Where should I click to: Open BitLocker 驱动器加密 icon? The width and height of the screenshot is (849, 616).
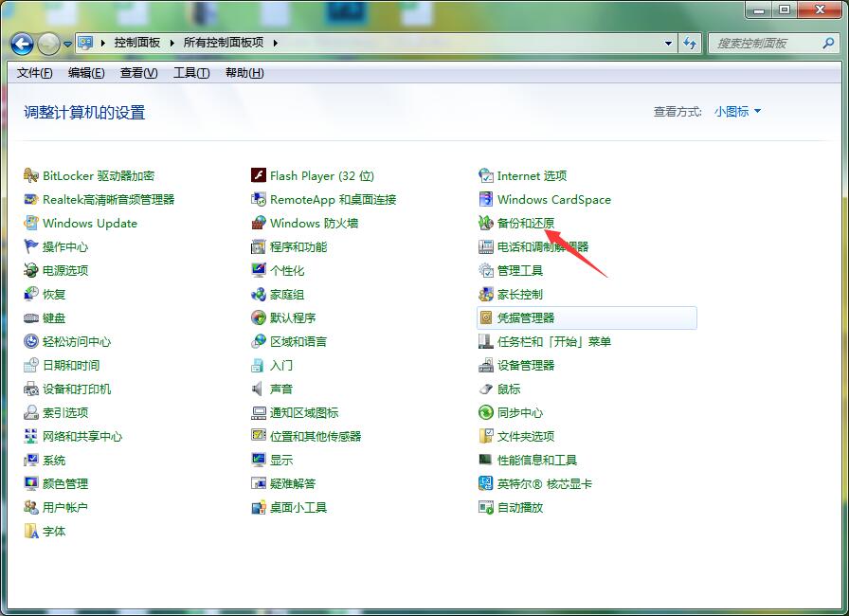click(x=31, y=175)
